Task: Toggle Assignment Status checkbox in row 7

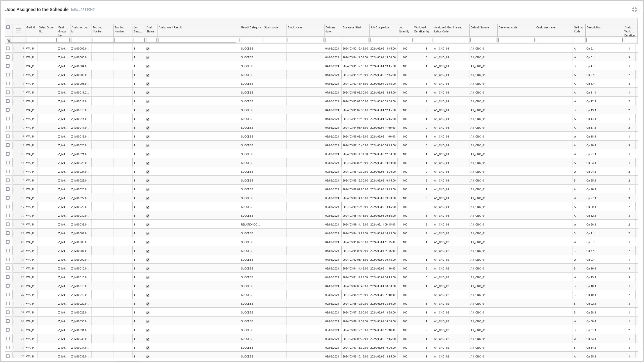Action: (x=148, y=102)
